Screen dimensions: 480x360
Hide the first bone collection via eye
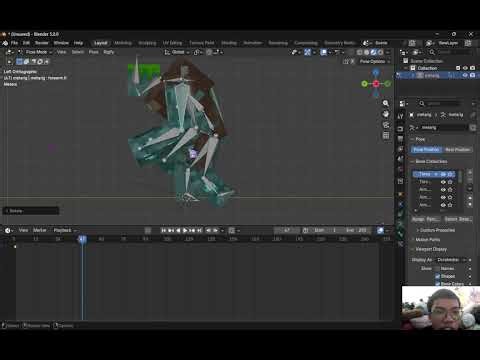pyautogui.click(x=443, y=174)
